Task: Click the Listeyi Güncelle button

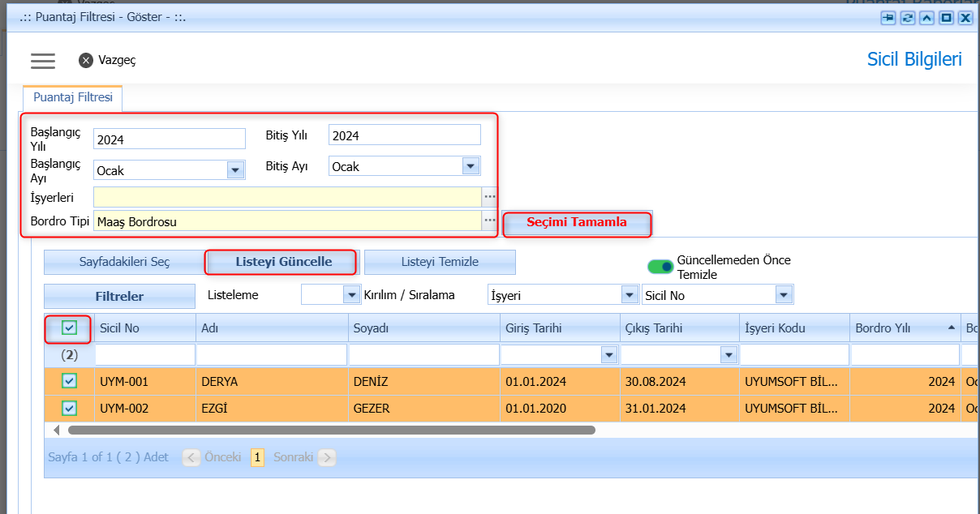Action: 283,262
